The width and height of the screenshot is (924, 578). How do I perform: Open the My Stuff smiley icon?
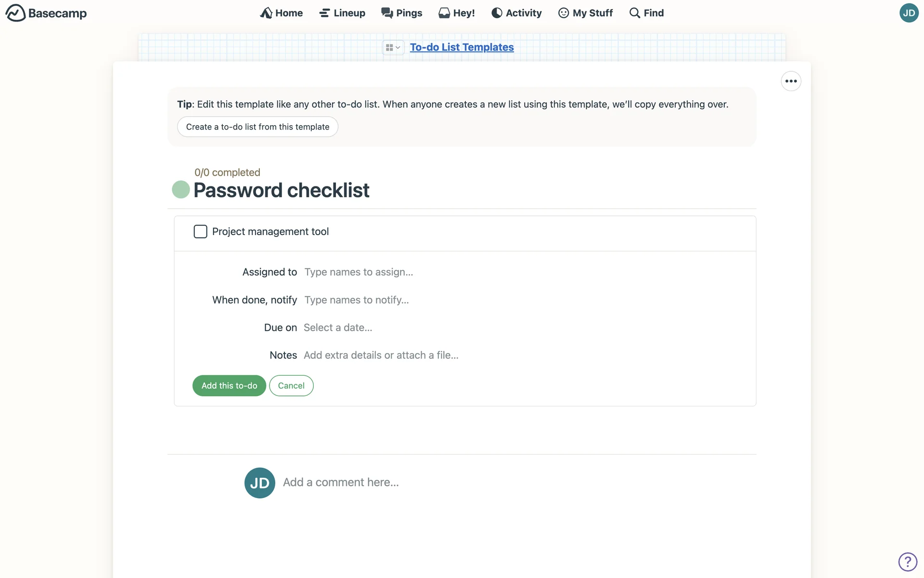(564, 13)
